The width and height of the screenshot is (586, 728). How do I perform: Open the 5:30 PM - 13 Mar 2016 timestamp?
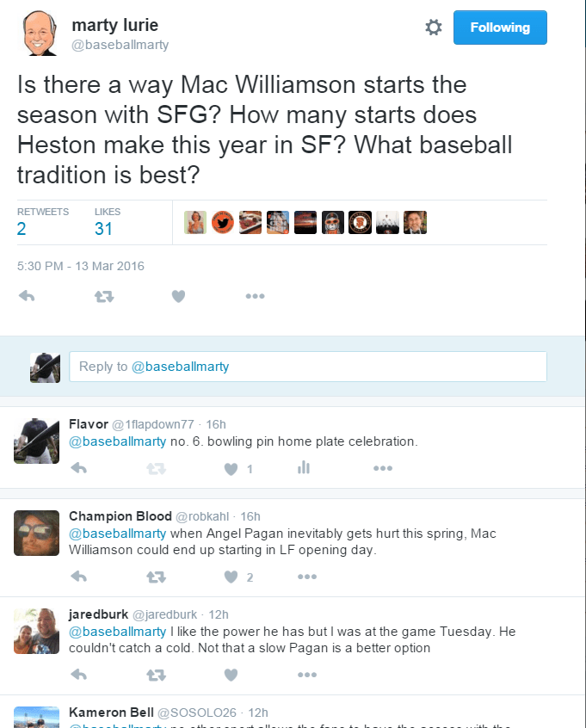(80, 266)
